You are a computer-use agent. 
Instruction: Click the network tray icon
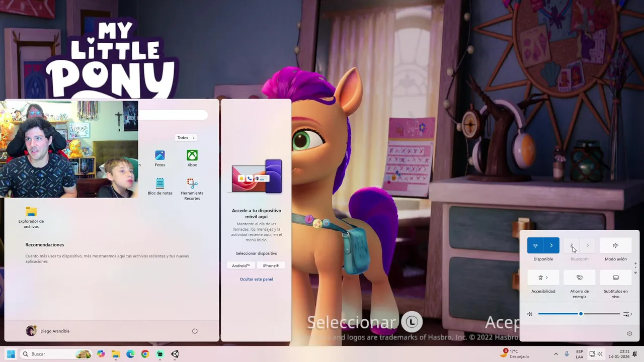(x=592, y=354)
